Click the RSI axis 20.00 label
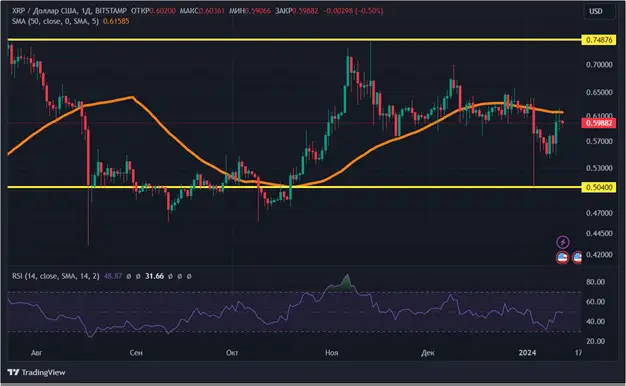 coord(595,341)
